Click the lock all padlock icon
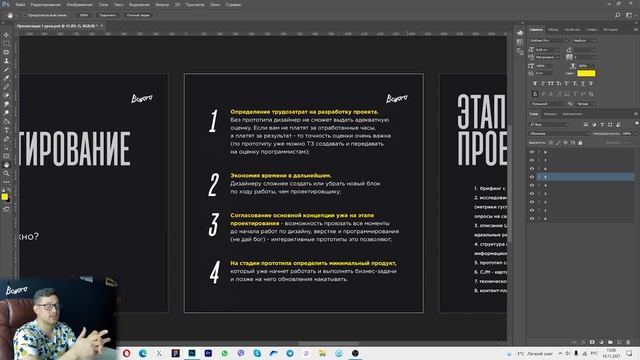The width and height of the screenshot is (640, 360). coord(580,143)
